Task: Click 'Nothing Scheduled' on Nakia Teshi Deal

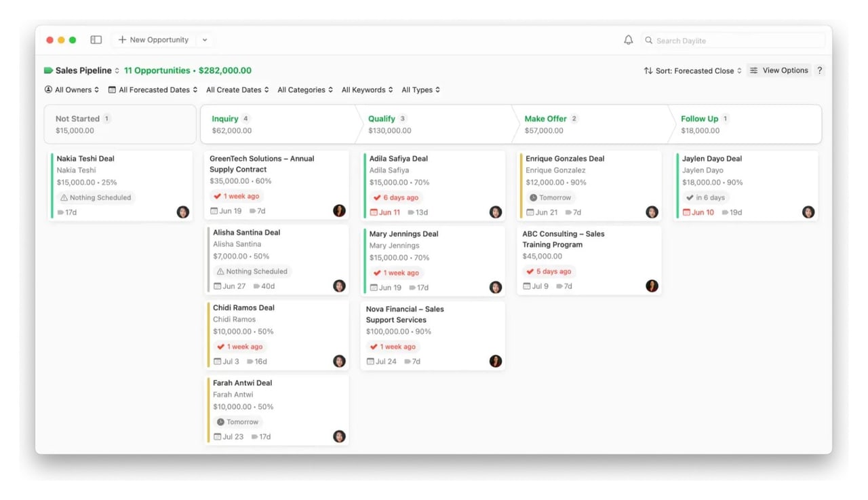Action: [96, 197]
